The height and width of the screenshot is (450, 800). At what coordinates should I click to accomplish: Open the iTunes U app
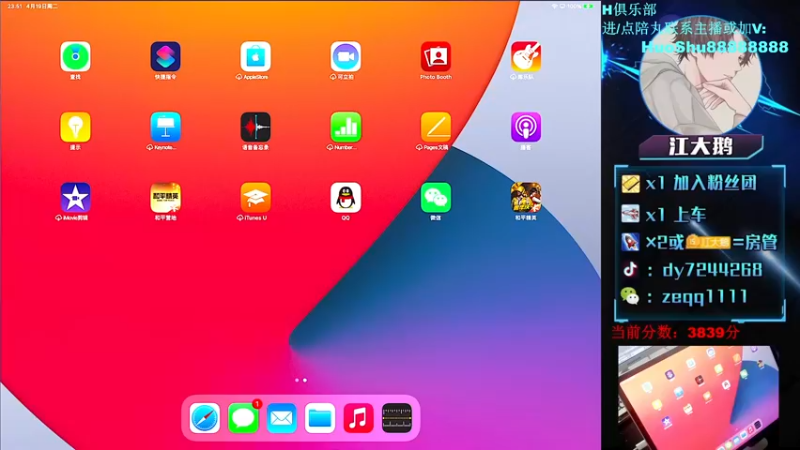point(256,197)
